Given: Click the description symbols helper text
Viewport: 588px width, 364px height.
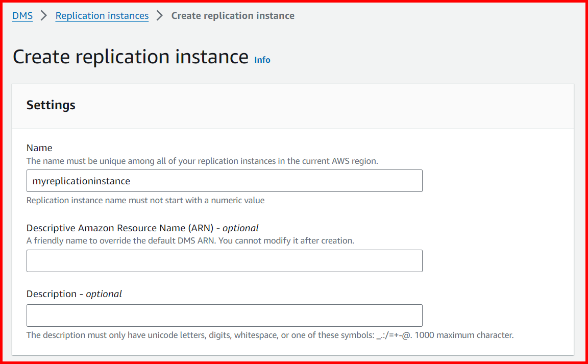Looking at the screenshot, I should pos(269,335).
